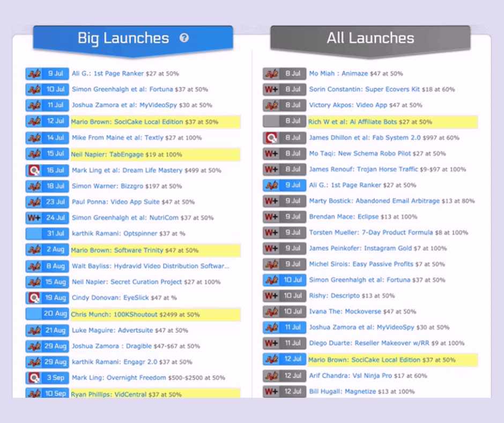This screenshot has width=504, height=423.
Task: Click the W+ icon beside NutriCom
Action: point(34,217)
